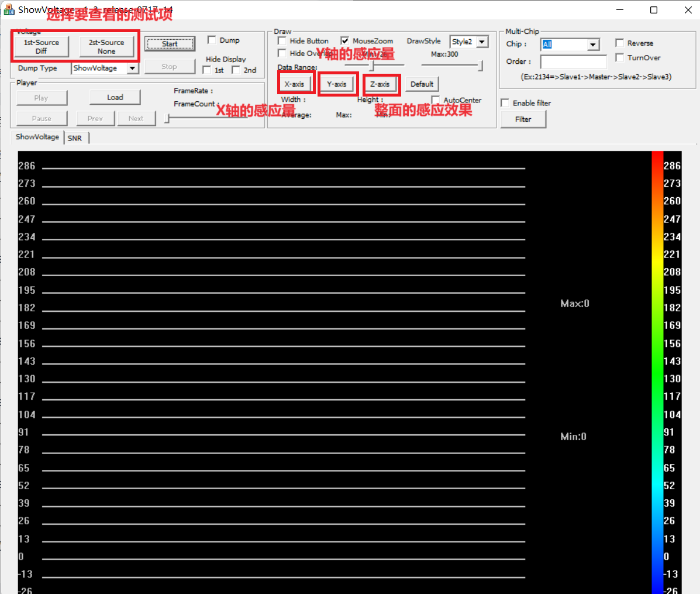Click the 2st-Source None button
The height and width of the screenshot is (594, 700).
[x=106, y=46]
